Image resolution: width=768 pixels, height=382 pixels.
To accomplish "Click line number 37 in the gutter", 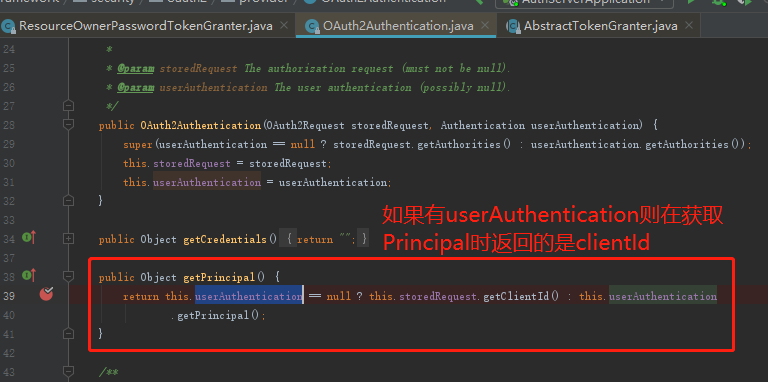I will (x=9, y=258).
